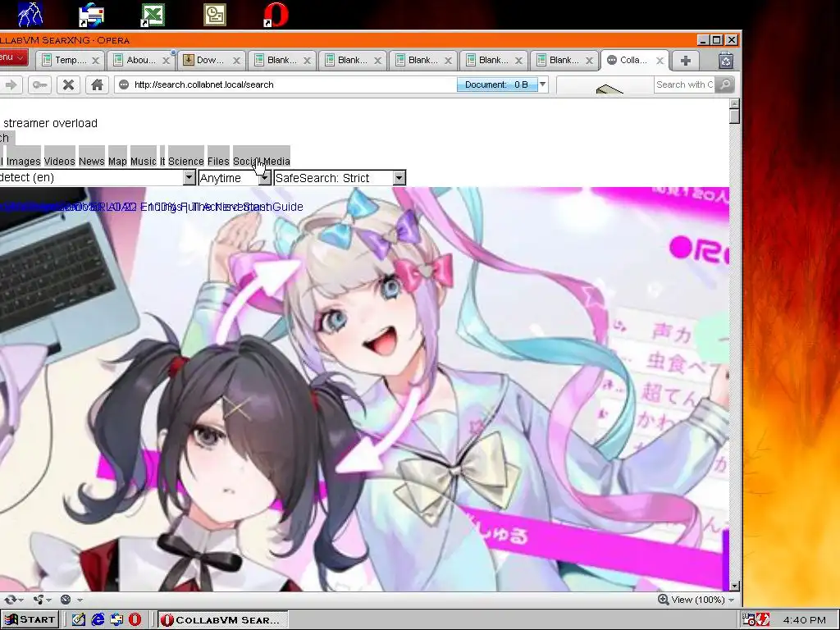Stop loading the page with X button
The width and height of the screenshot is (840, 630).
[69, 84]
